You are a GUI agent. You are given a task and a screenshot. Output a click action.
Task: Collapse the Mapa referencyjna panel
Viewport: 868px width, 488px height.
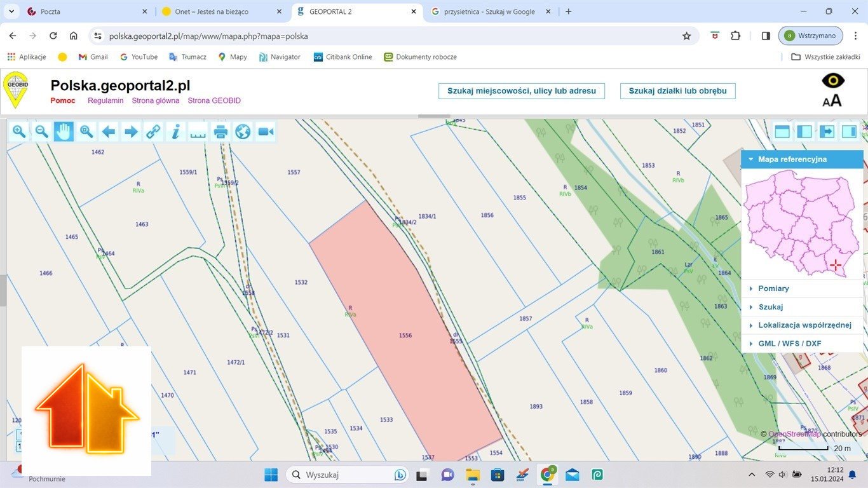(x=802, y=159)
